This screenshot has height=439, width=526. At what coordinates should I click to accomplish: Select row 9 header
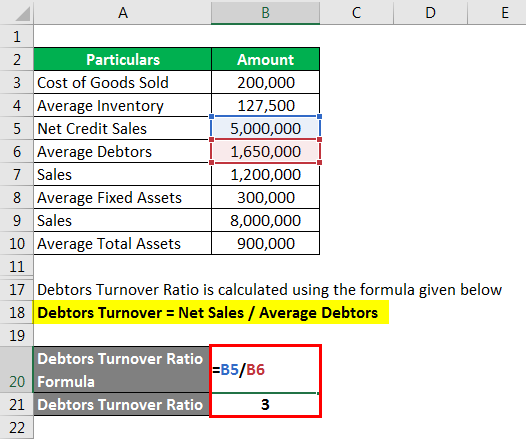click(17, 220)
